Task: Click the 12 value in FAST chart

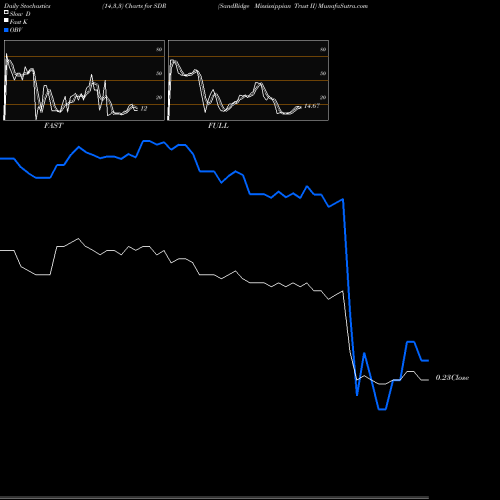Action: (x=144, y=109)
